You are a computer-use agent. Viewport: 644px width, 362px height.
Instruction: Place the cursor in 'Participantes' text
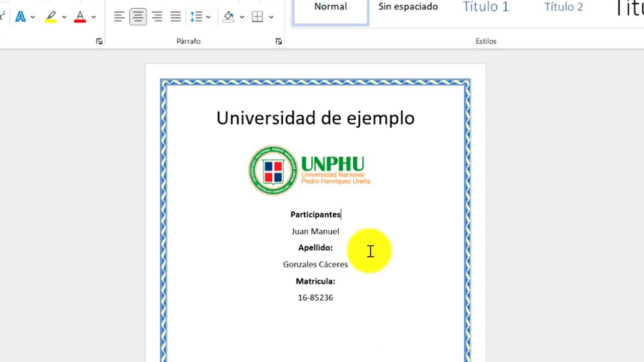[x=315, y=215]
